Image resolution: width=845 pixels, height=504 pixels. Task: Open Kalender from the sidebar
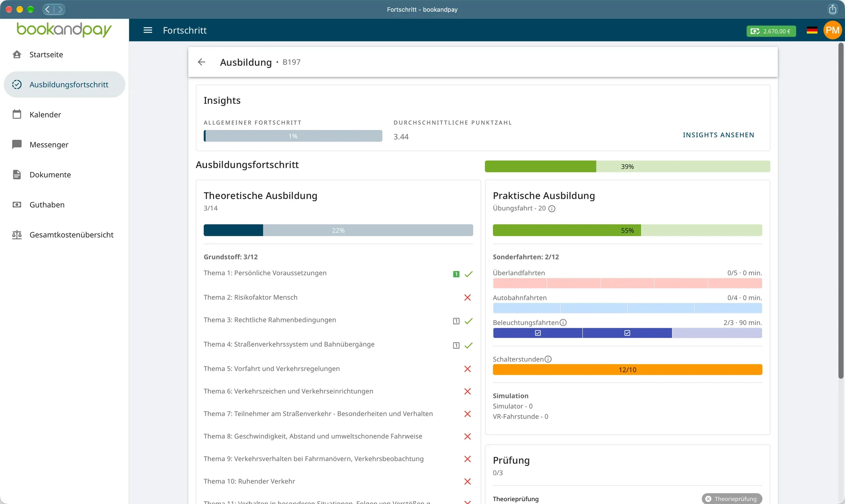(64, 114)
